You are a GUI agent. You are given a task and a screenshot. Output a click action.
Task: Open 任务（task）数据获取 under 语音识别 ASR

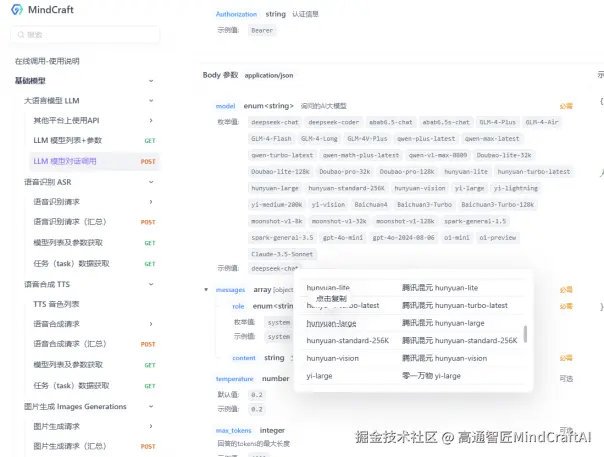point(94,264)
